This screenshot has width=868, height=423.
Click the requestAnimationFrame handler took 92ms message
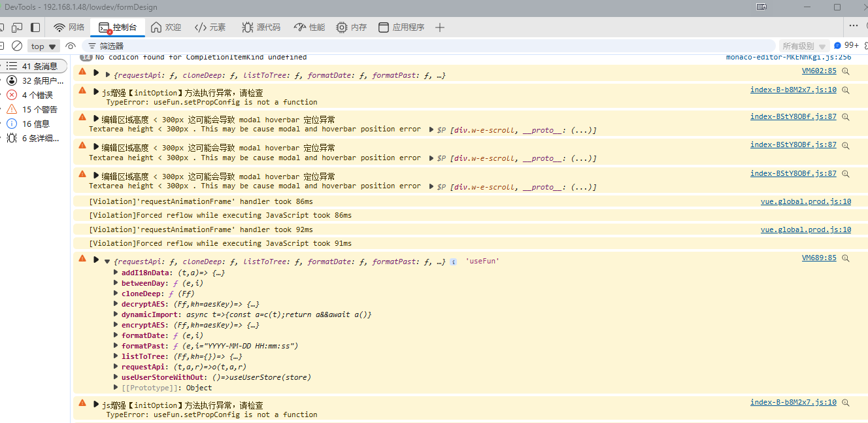201,229
